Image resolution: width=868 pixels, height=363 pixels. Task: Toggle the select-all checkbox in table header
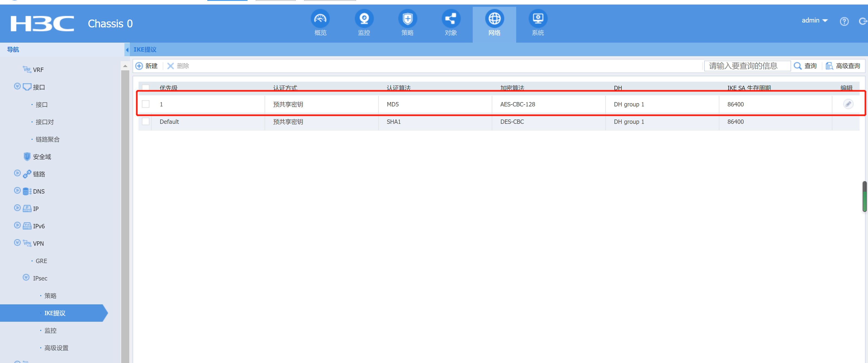146,87
